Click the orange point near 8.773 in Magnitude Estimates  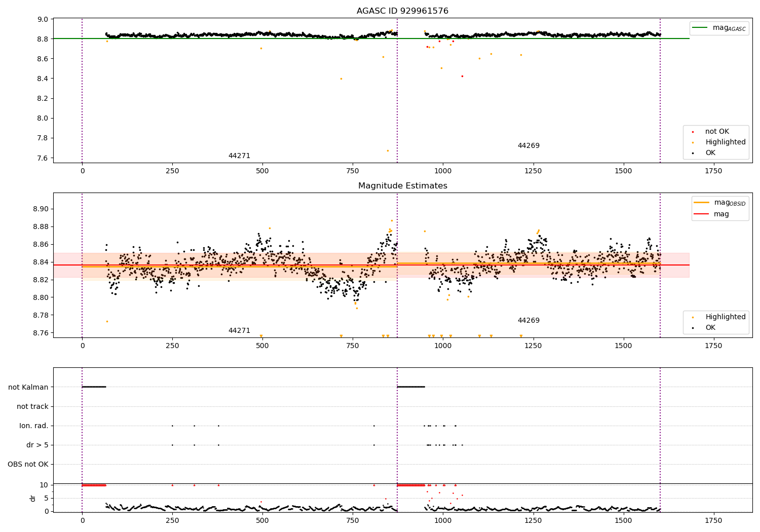107,321
